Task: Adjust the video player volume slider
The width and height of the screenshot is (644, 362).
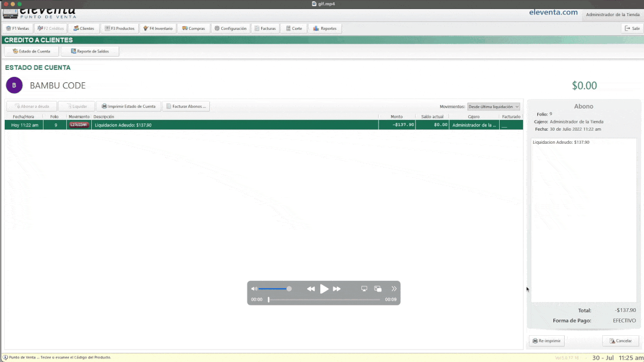Action: [274, 289]
